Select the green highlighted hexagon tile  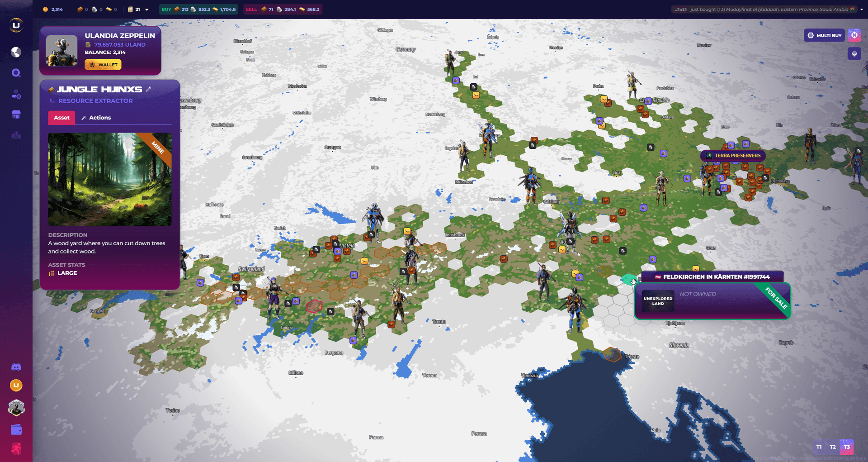tap(628, 279)
